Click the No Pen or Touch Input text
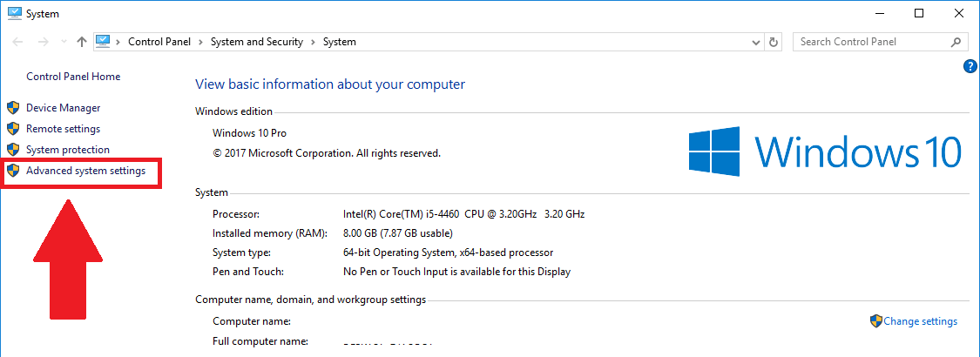Viewport: 980px width, 357px height. (456, 272)
